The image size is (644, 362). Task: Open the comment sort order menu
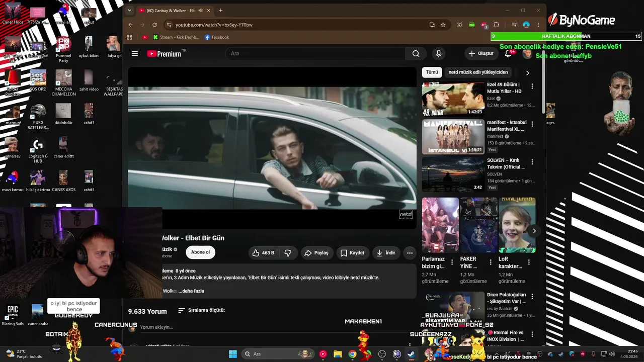201,310
